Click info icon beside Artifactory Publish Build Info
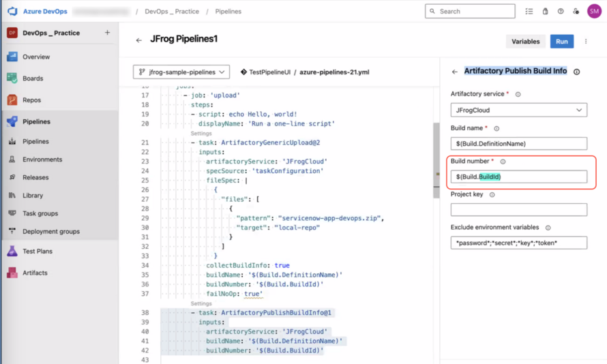 tap(576, 72)
